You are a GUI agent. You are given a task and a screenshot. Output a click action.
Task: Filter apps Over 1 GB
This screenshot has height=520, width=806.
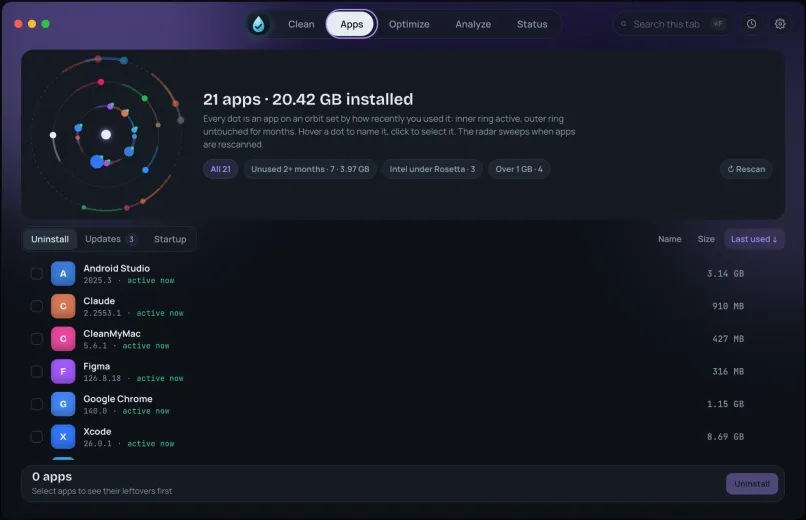[519, 169]
